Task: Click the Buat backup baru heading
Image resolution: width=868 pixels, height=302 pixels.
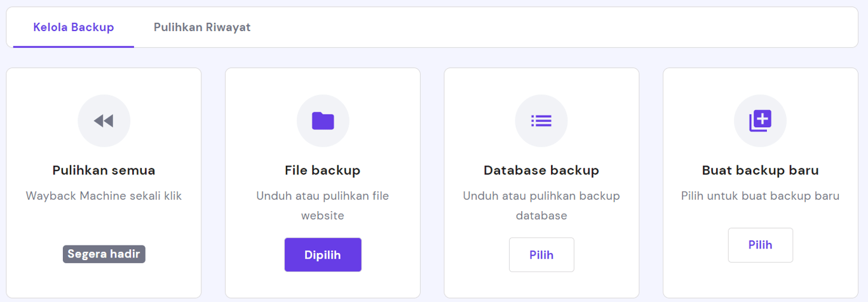Action: point(761,170)
